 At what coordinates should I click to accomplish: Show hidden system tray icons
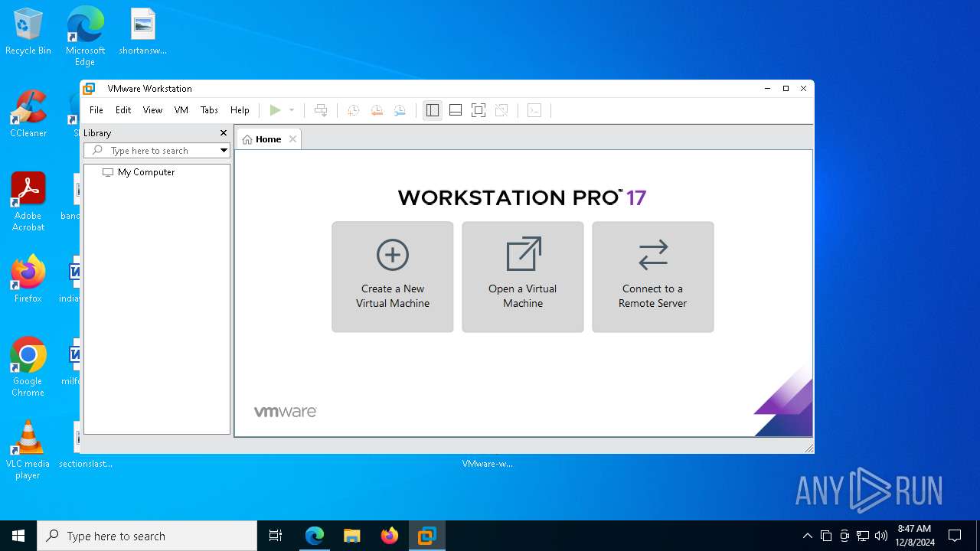pyautogui.click(x=807, y=536)
